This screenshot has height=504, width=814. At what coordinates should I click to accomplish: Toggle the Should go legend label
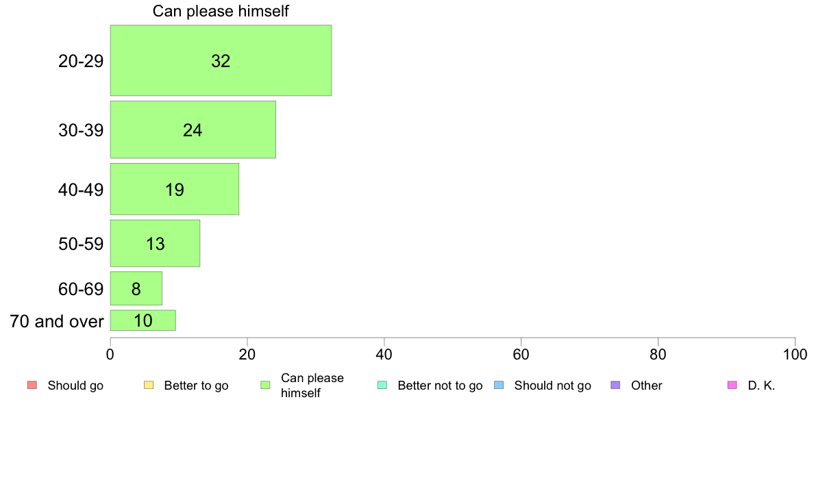point(75,386)
